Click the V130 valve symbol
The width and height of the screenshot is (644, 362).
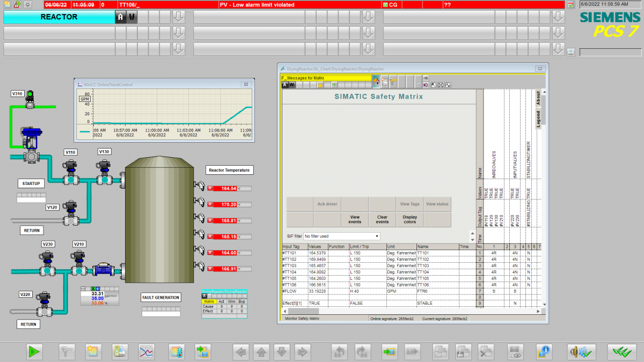click(x=104, y=171)
